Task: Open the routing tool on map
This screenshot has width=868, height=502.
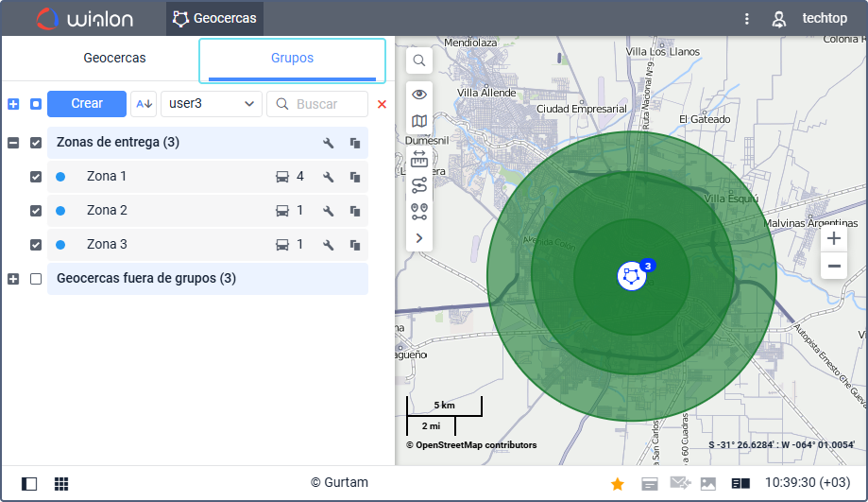Action: 419,184
